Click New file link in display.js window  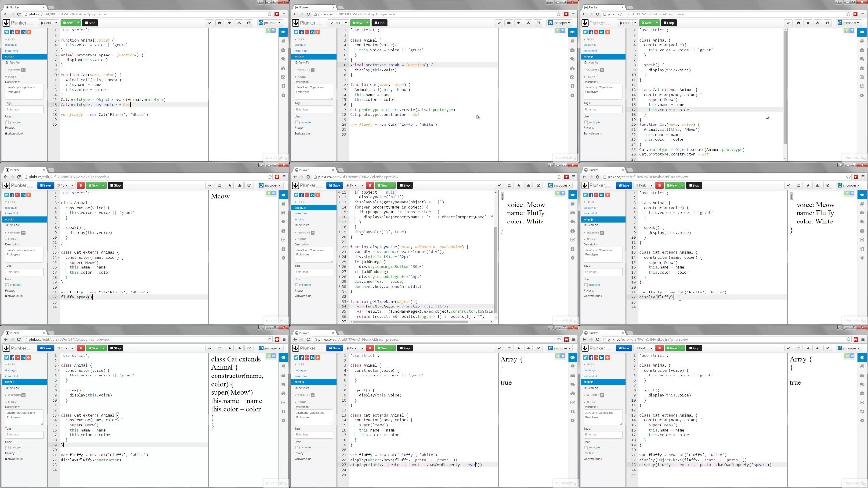click(x=303, y=225)
